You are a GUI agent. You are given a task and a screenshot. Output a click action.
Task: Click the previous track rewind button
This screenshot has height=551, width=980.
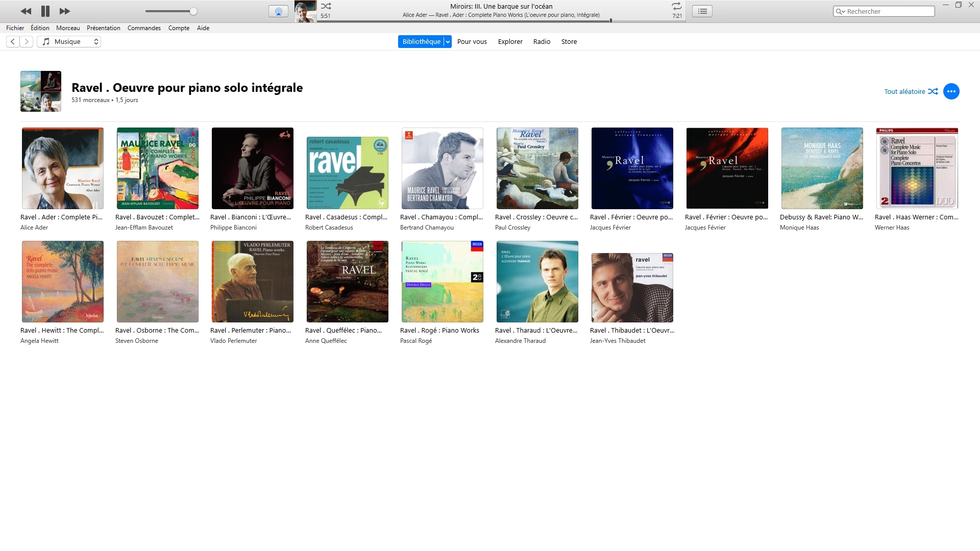tap(26, 11)
